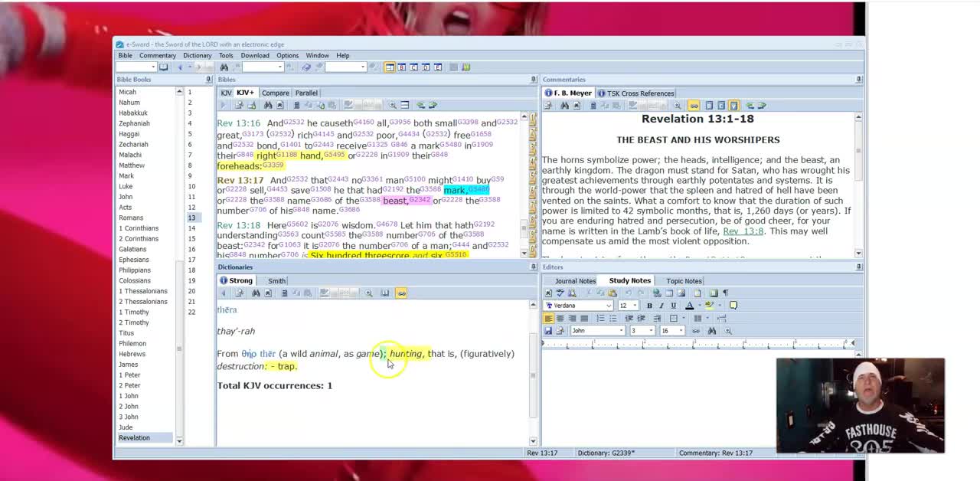Open the Dictionary menu
This screenshot has height=481, width=980.
(x=197, y=55)
